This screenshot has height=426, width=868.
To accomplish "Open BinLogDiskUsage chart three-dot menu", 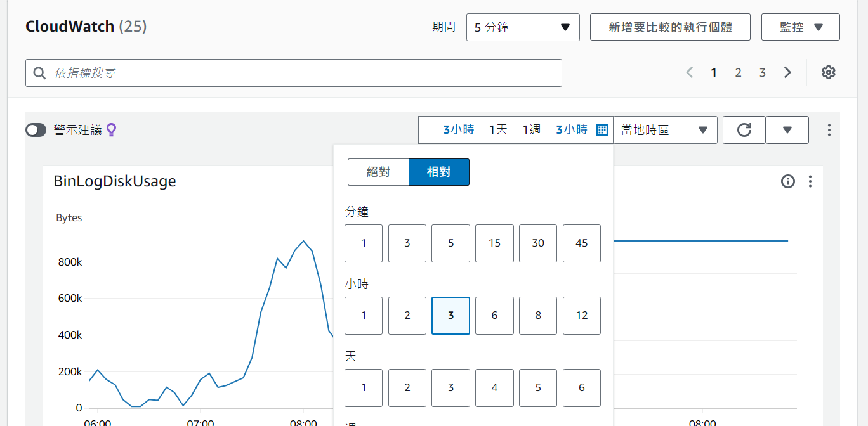I will (810, 182).
